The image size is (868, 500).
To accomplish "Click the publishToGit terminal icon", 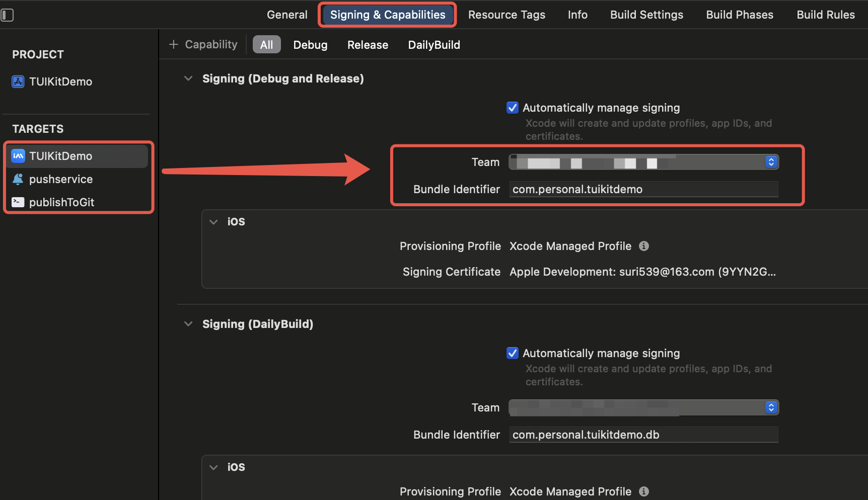I will click(x=18, y=202).
